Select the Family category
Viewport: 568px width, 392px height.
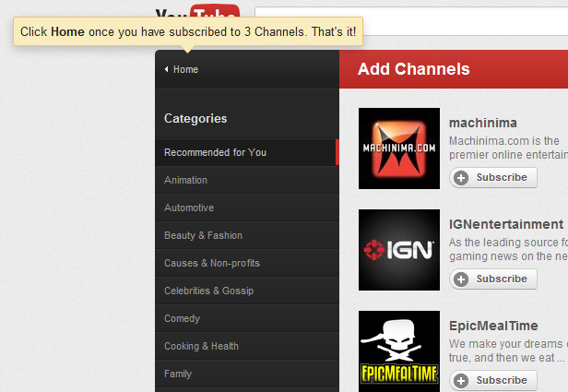247,374
